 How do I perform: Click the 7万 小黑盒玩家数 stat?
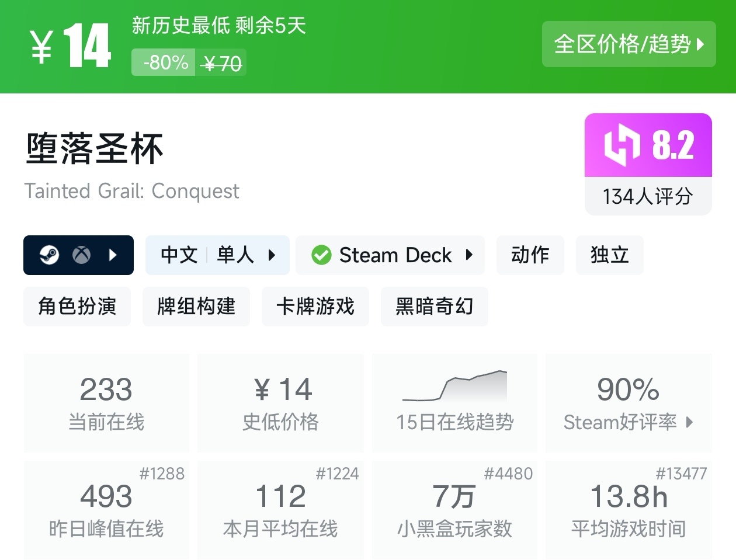(x=454, y=510)
